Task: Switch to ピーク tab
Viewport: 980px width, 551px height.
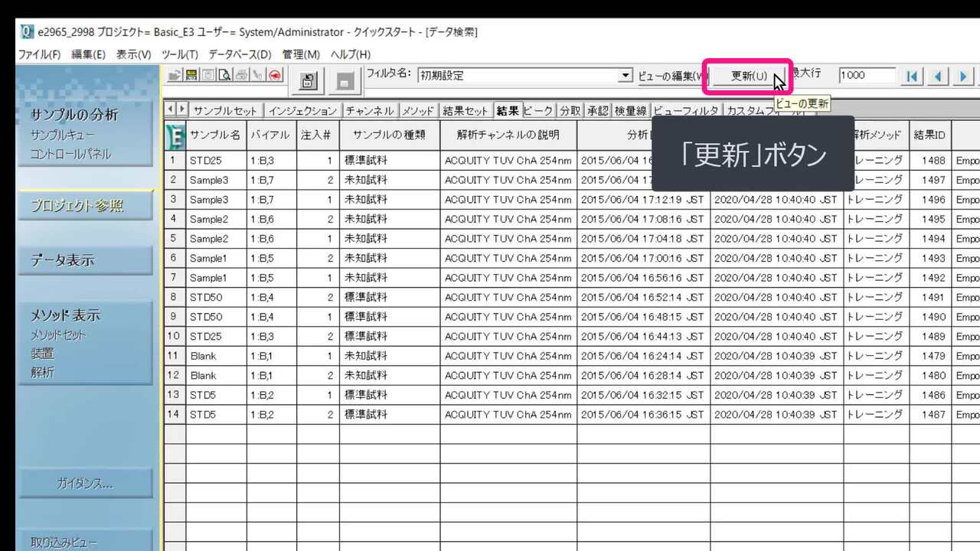Action: tap(538, 111)
